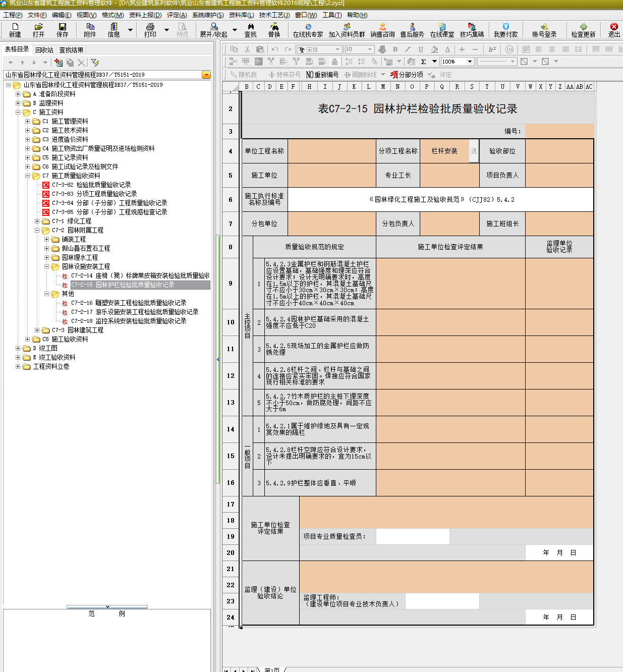
Task: Click the cut scissors icon in the editor toolbar
Action: click(247, 49)
